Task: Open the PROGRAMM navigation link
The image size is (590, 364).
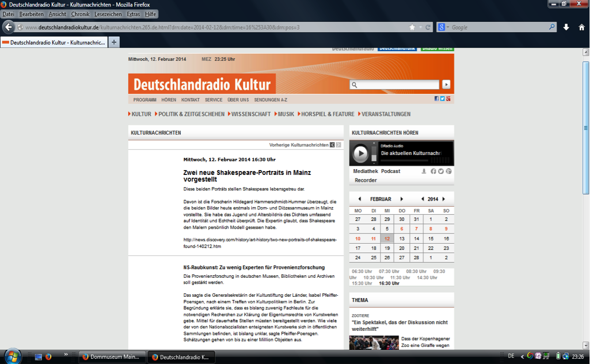Action: pos(145,100)
